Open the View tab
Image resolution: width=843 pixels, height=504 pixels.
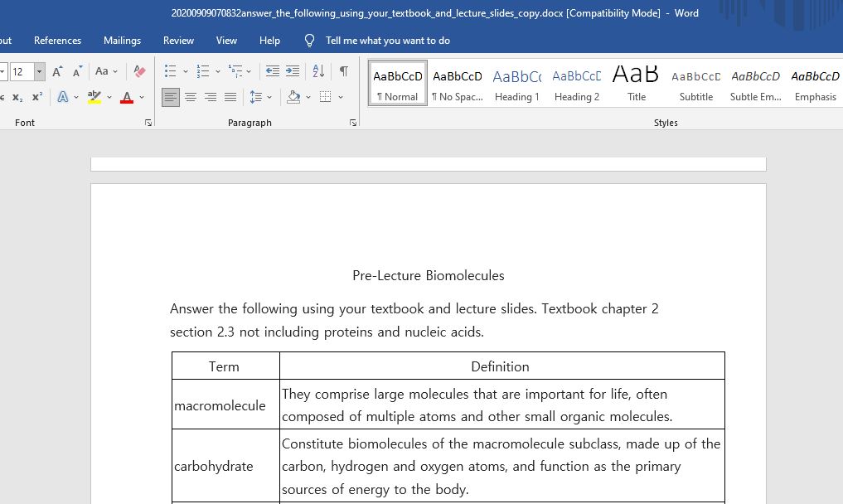(226, 41)
